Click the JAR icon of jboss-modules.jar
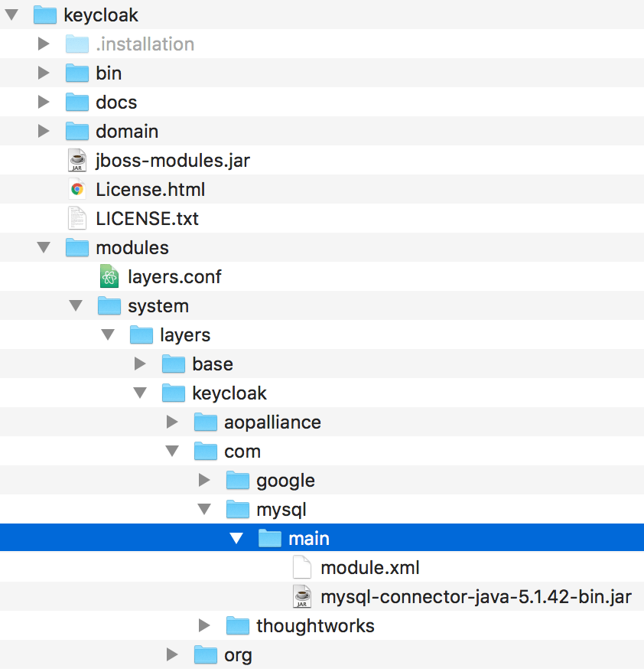This screenshot has height=672, width=644. (77, 160)
